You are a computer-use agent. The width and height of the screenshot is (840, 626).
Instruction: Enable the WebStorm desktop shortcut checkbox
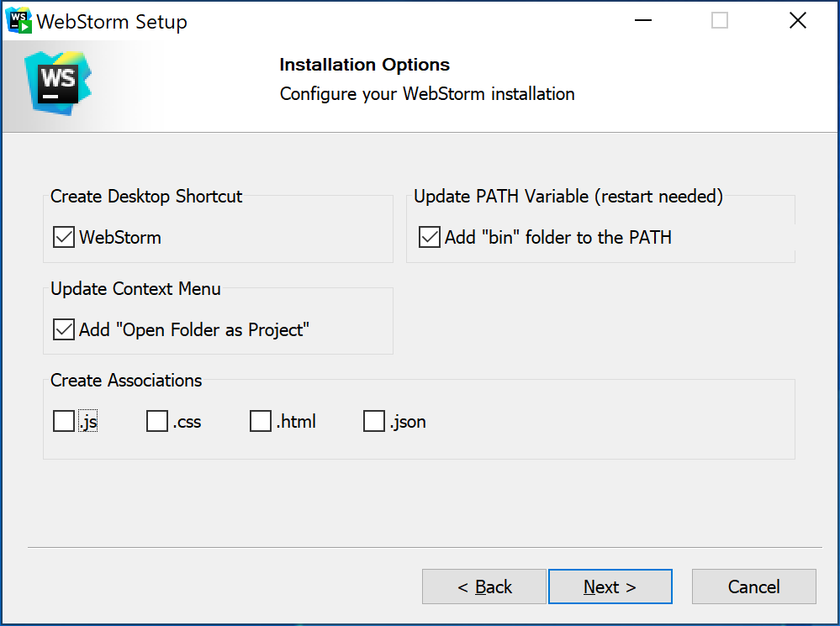63,237
